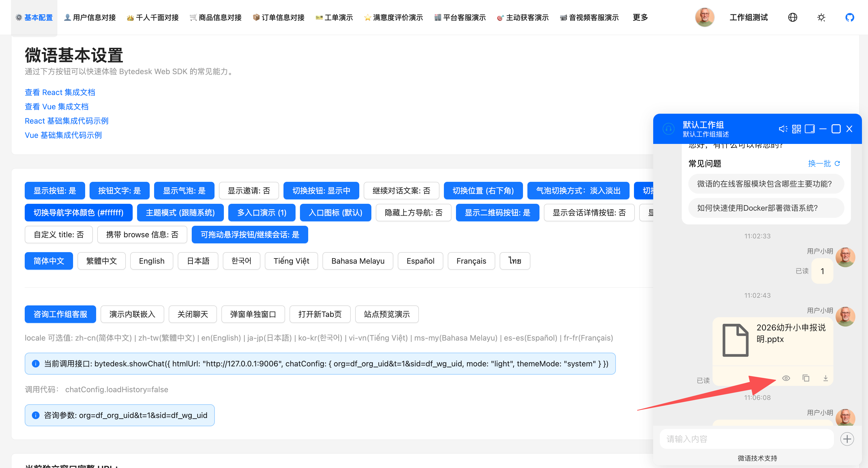Screen dimensions: 868x468
Task: Click 关闭聊天 button
Action: click(x=193, y=314)
